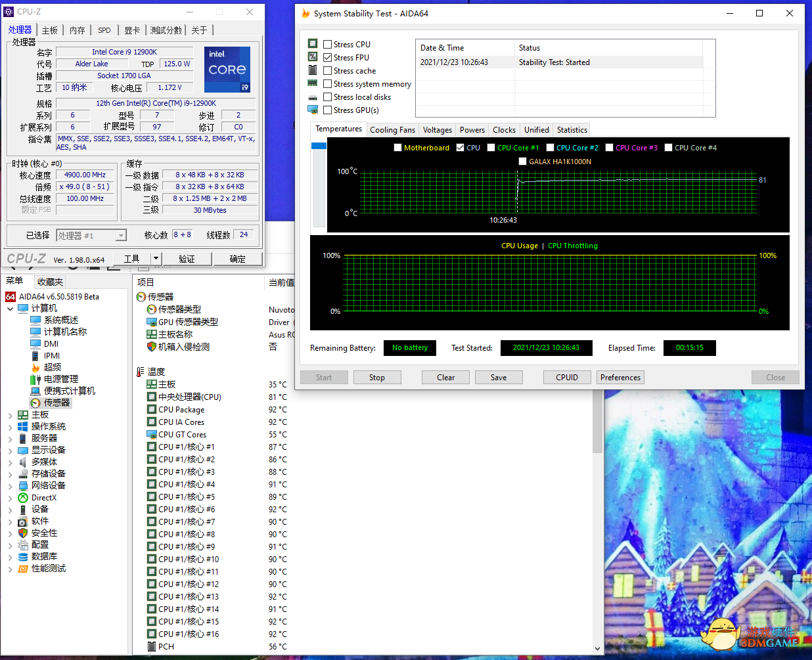
Task: Enable the Stress cache checkbox
Action: (327, 70)
